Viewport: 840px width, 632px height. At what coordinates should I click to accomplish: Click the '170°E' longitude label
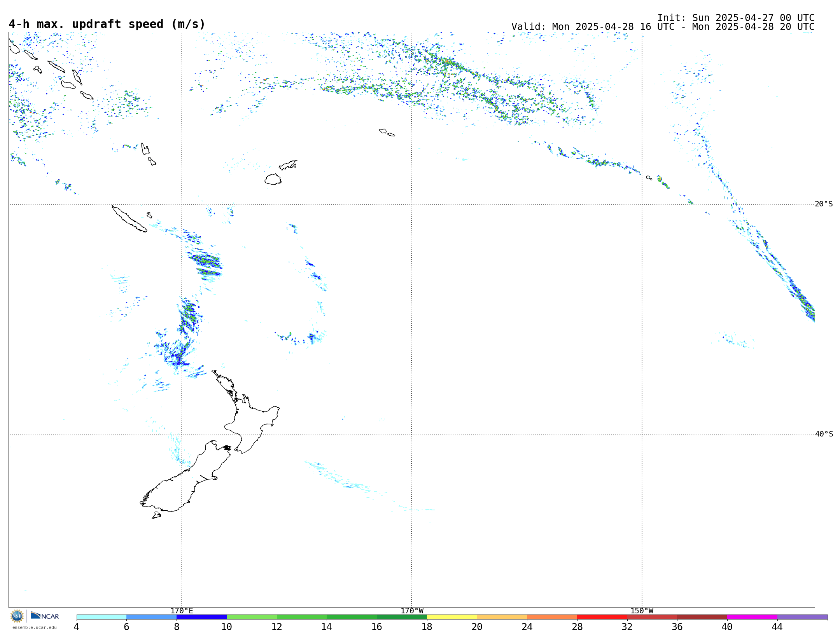click(x=182, y=611)
